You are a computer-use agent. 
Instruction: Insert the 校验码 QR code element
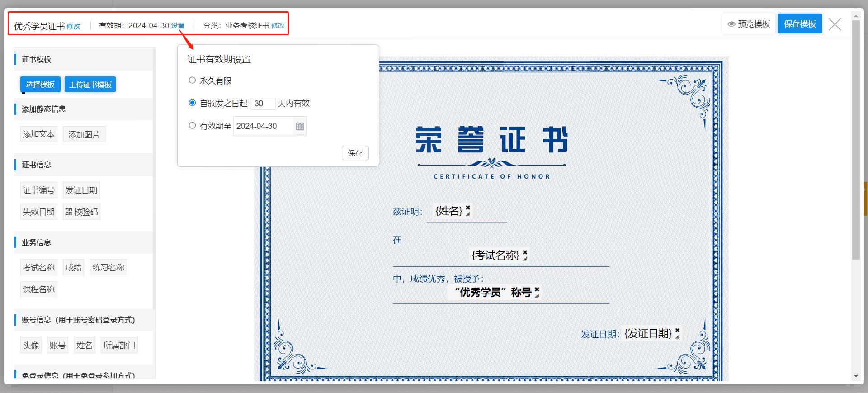point(81,212)
